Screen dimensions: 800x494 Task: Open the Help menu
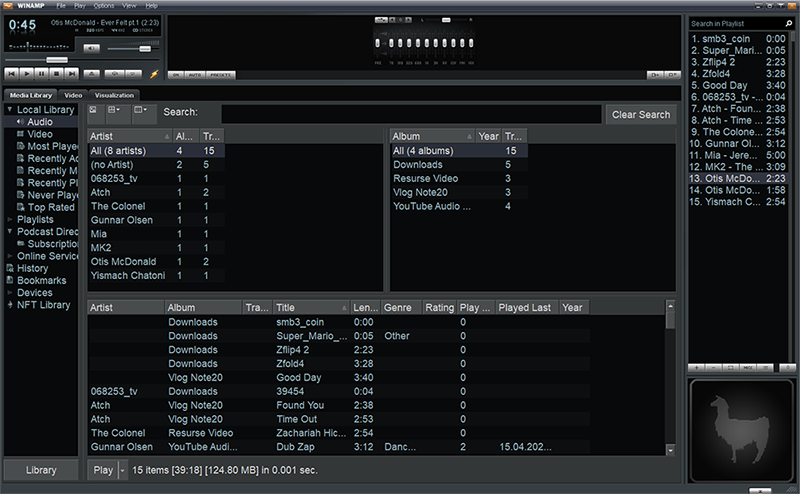click(152, 6)
